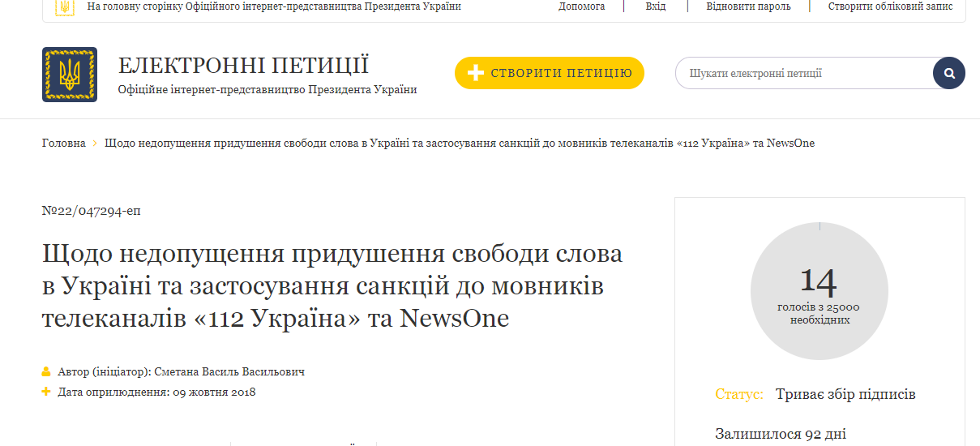The width and height of the screenshot is (980, 446).
Task: Click the petition title in the breadcrumb
Action: point(460,143)
